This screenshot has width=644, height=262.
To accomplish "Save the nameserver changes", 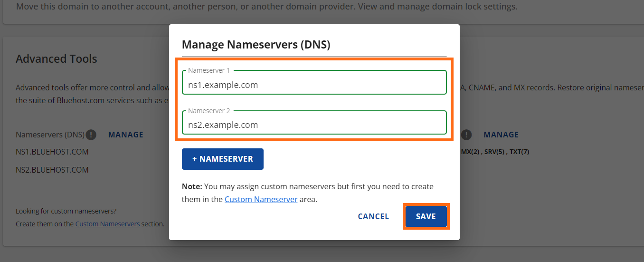I will point(426,216).
